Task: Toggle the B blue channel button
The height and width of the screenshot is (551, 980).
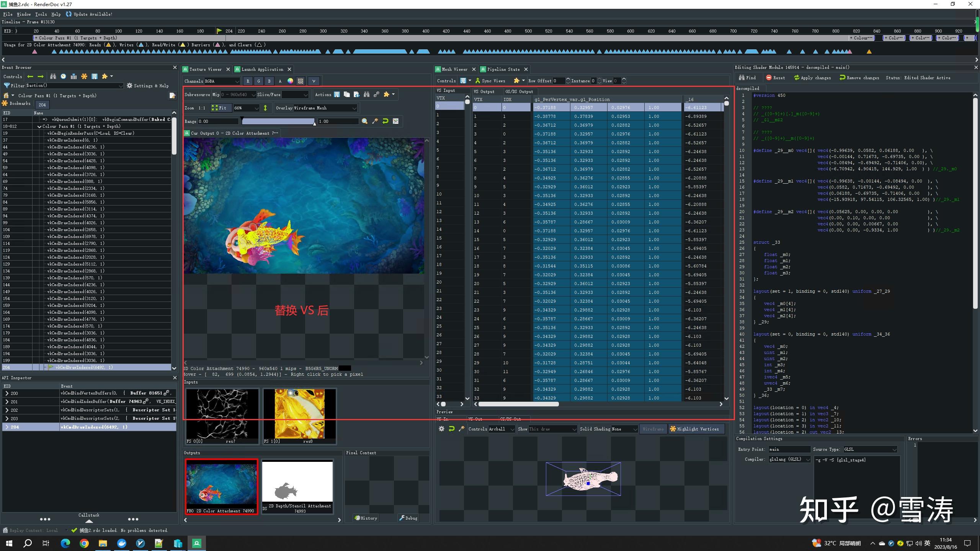Action: pyautogui.click(x=269, y=81)
